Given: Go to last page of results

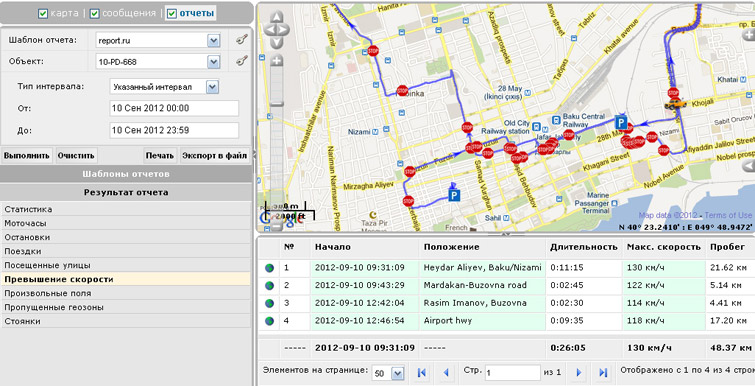Looking at the screenshot, I should tap(602, 372).
